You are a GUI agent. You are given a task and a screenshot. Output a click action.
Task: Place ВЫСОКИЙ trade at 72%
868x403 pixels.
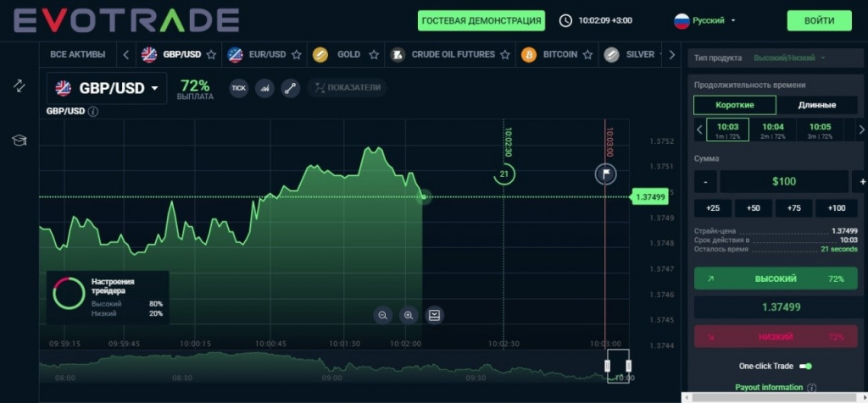776,279
